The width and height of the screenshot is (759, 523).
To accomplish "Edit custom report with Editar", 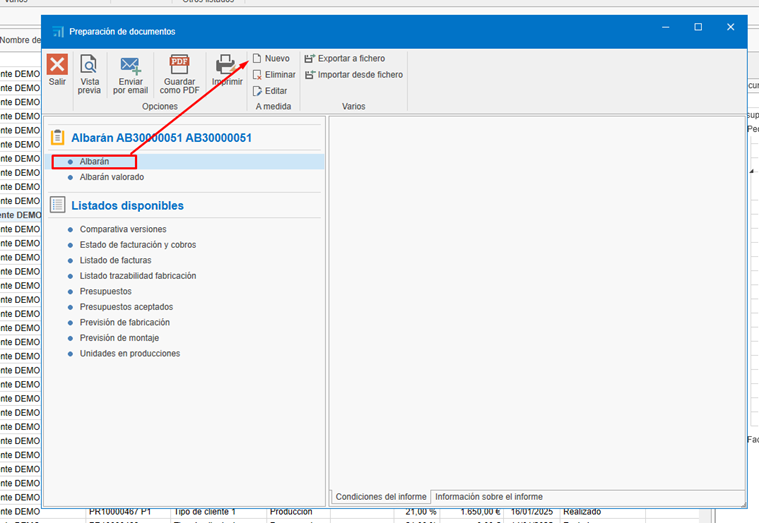I will (270, 91).
